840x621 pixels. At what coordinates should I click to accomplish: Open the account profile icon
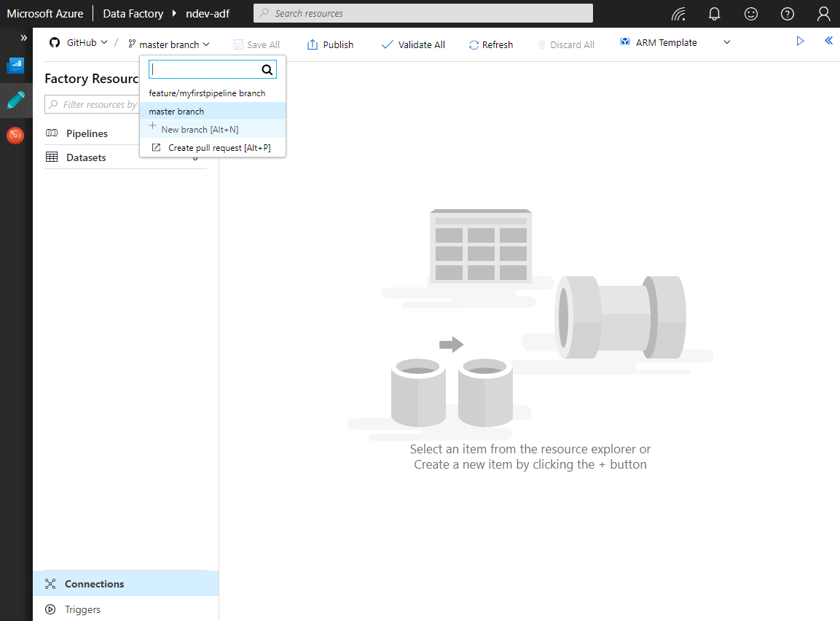pyautogui.click(x=823, y=14)
